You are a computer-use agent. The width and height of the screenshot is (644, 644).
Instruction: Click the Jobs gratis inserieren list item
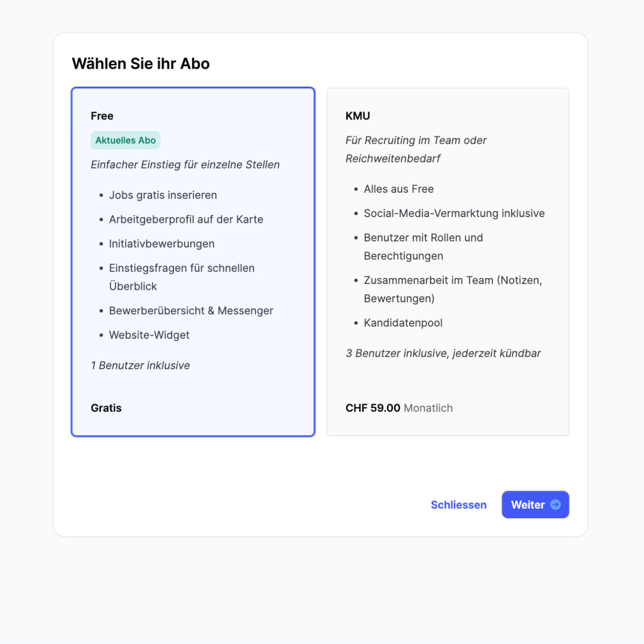[x=163, y=195]
